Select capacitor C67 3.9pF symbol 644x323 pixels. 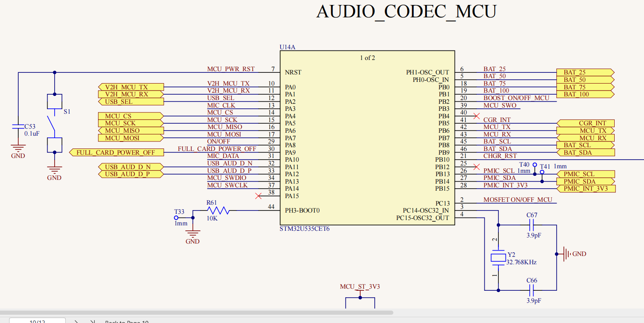531,225
